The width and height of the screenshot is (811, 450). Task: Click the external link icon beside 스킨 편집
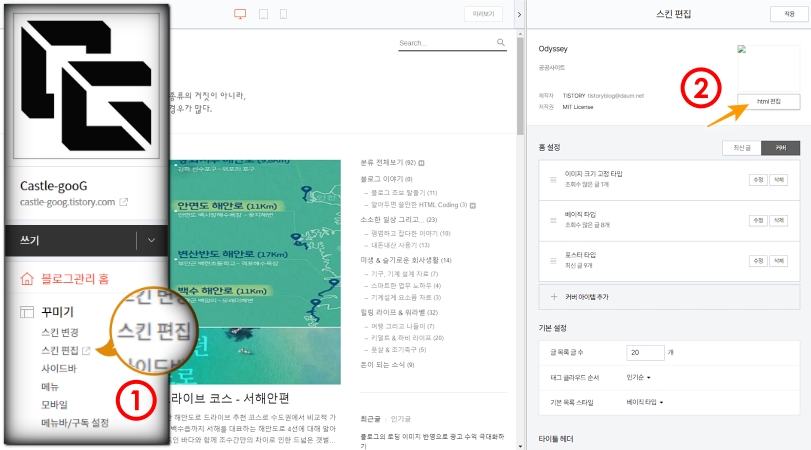coord(86,351)
